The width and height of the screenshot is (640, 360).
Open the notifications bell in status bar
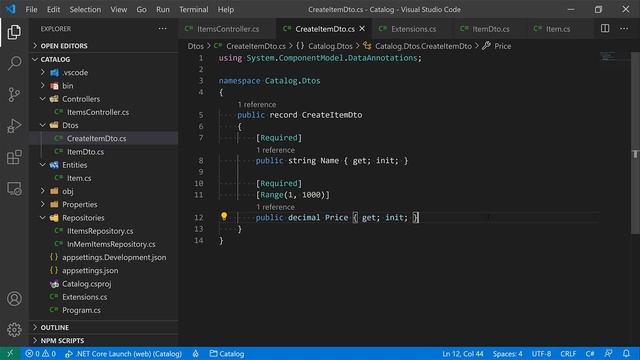pyautogui.click(x=626, y=353)
